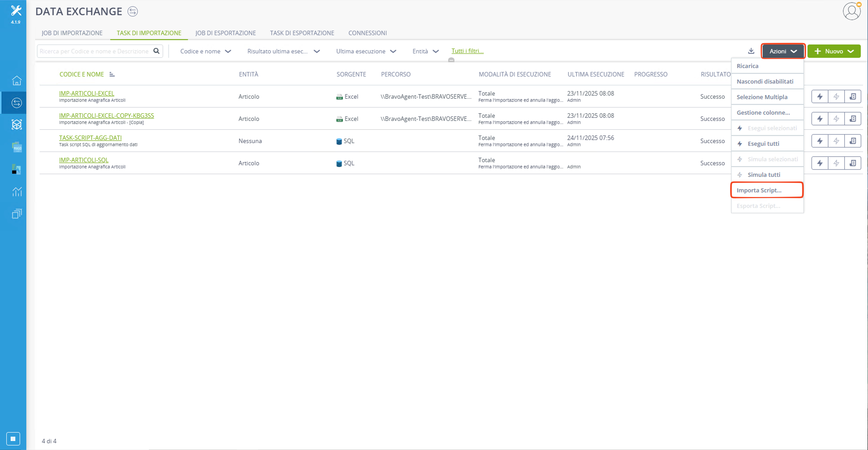The image size is (868, 450).
Task: Open log icon for TASK-SCRIPT-AGG-DATI row
Action: tap(853, 141)
